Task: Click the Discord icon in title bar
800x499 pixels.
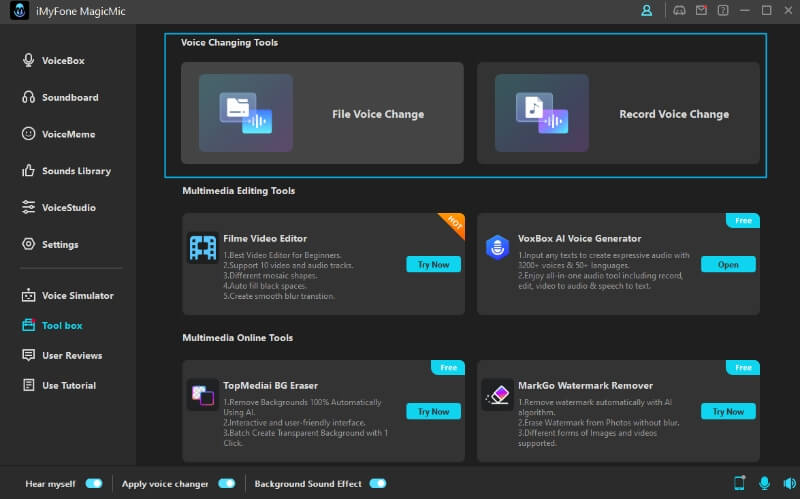Action: click(679, 10)
